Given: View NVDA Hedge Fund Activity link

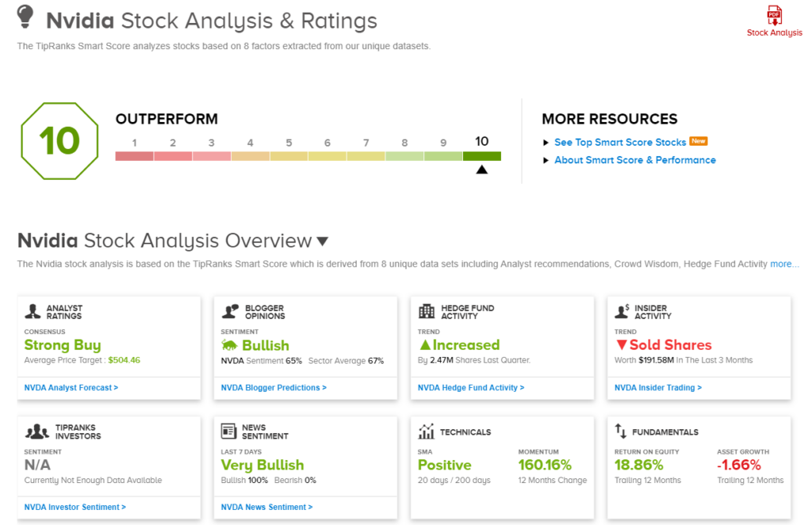Looking at the screenshot, I should tap(471, 388).
